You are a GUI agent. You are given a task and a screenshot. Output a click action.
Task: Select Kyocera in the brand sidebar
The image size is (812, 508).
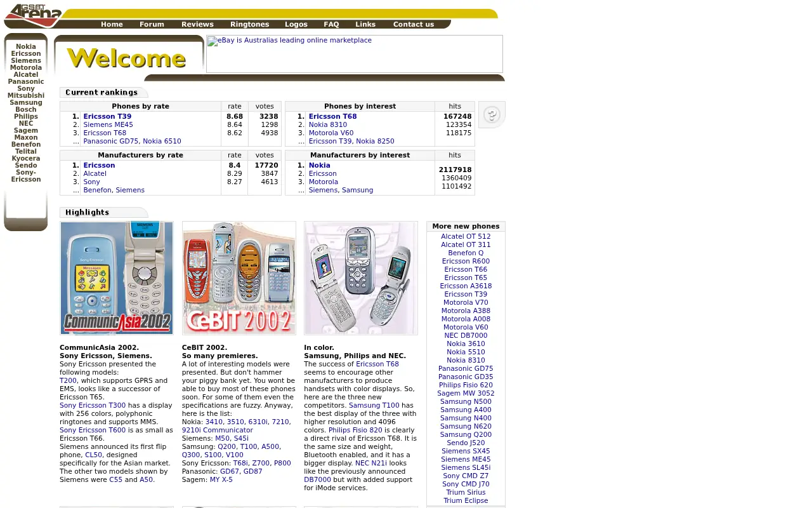pos(26,158)
